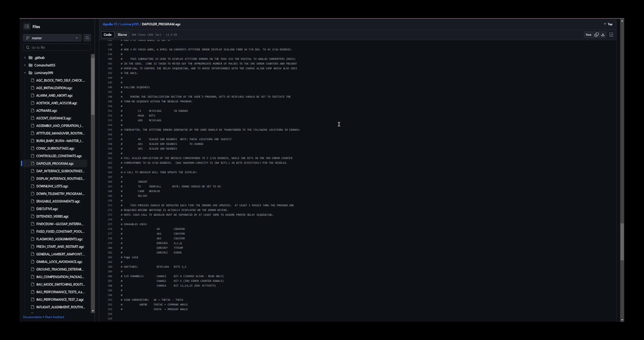
Task: Click the code view scrollbar thumb
Action: click(622, 242)
